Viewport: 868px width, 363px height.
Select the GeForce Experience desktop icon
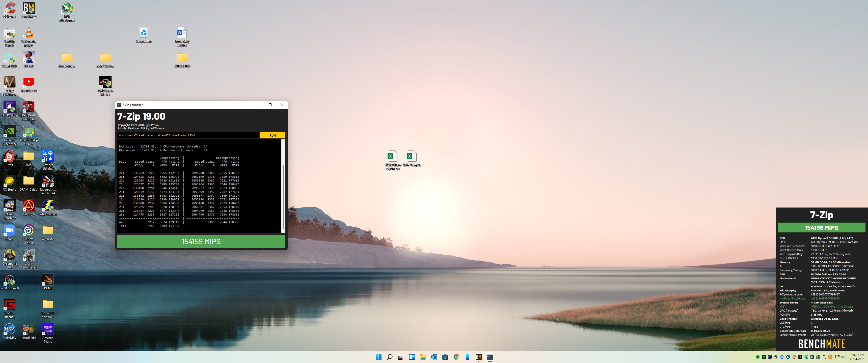point(9,136)
